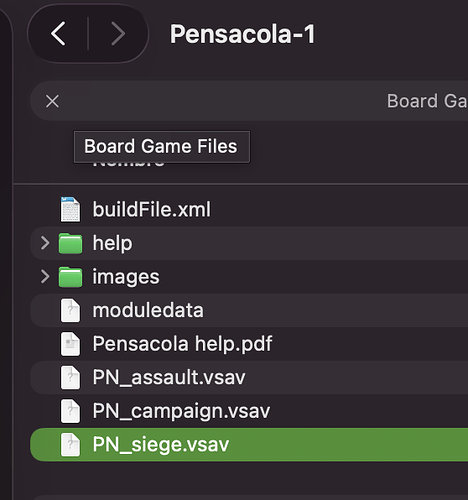Screen dimensions: 468x500
Task: Click the green help folder icon
Action: pos(70,243)
